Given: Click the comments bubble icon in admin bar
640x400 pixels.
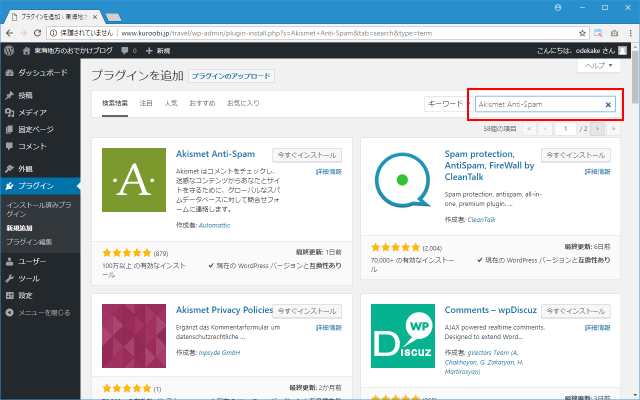Looking at the screenshot, I should [126, 49].
